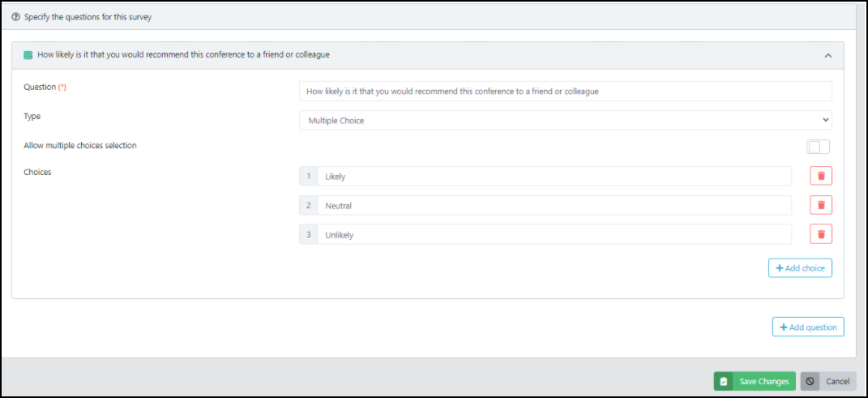
Task: Remove the Unlikely choice using trash icon
Action: [820, 234]
